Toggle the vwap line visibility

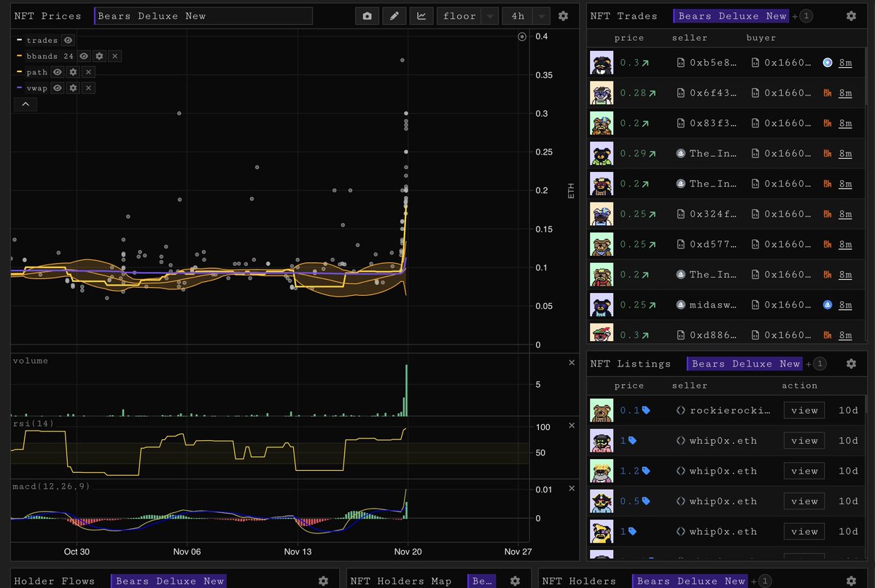click(x=57, y=87)
